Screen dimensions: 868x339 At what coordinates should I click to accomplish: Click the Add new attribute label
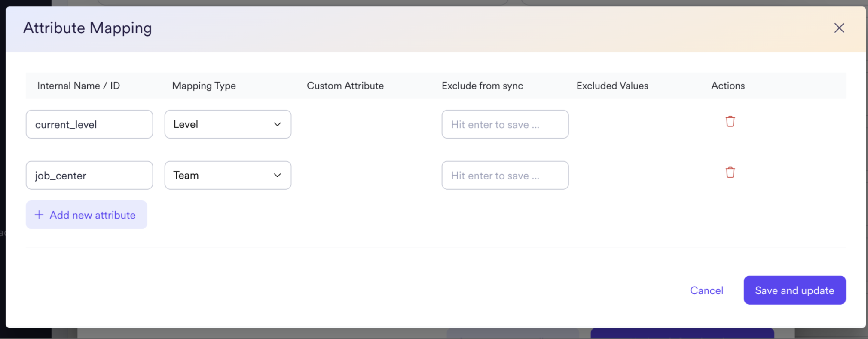pyautogui.click(x=92, y=215)
